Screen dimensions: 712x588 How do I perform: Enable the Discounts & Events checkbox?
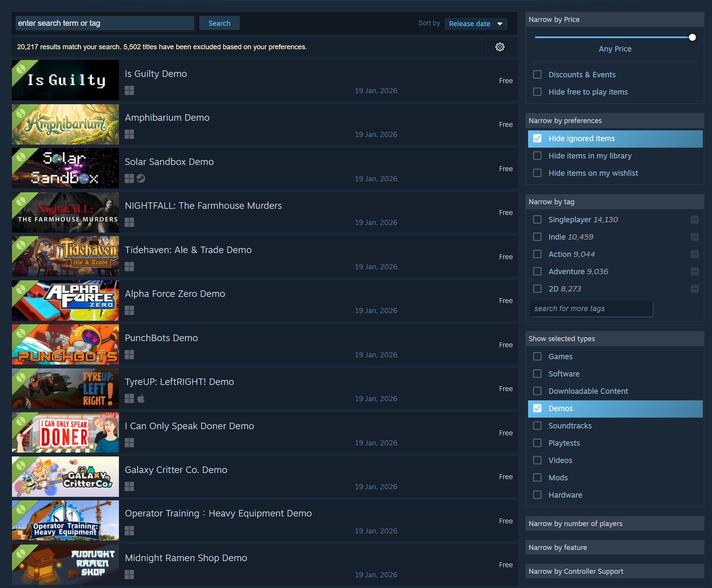(537, 75)
